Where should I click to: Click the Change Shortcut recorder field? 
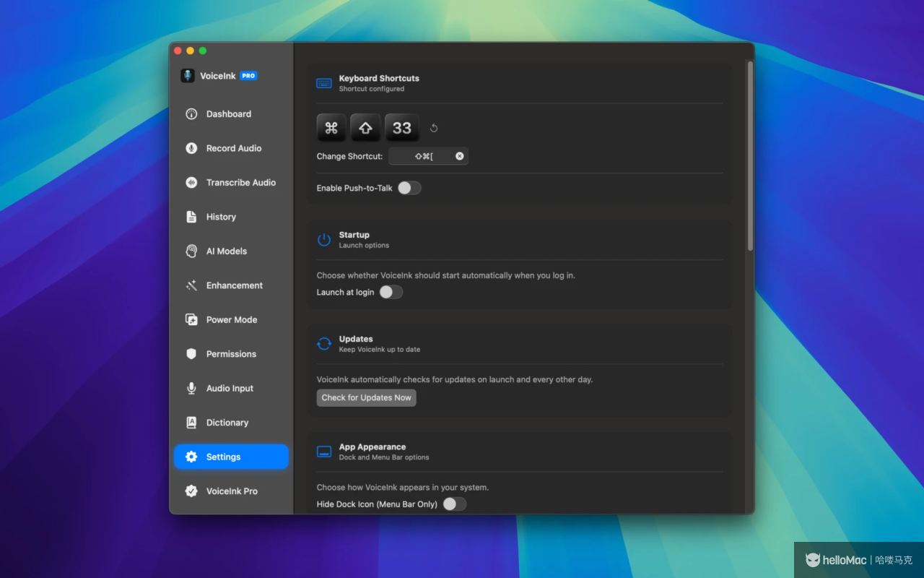(x=429, y=156)
